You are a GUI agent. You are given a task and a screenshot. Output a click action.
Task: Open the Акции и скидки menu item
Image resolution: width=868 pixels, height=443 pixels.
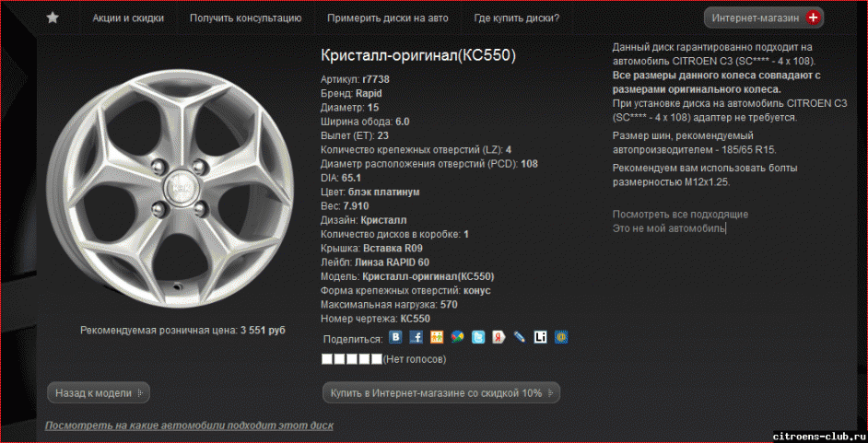point(128,18)
